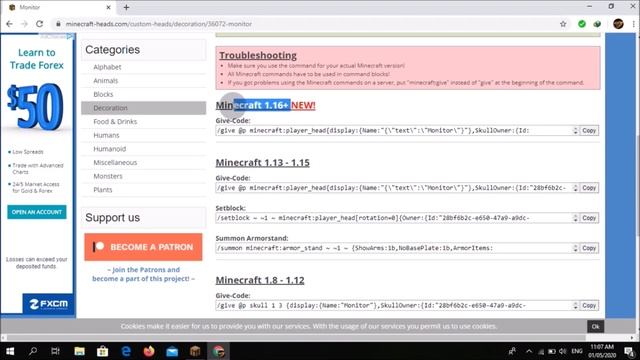Open Windows search from the taskbar
640x360 pixels.
(33, 351)
